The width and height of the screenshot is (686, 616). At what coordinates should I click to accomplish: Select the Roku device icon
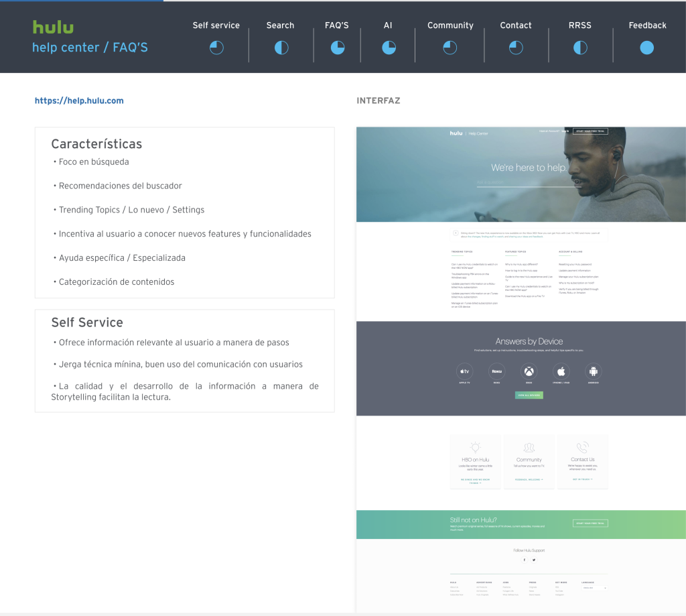496,371
